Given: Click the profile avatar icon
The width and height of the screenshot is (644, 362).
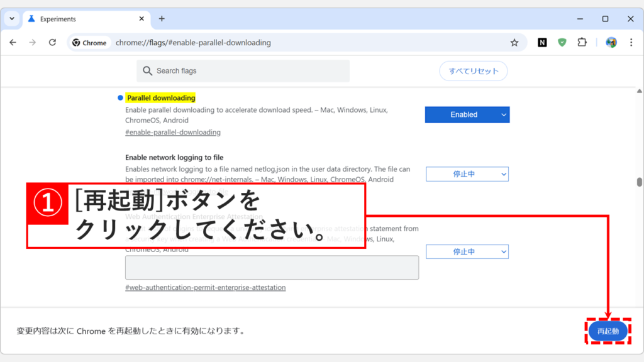Looking at the screenshot, I should (611, 42).
